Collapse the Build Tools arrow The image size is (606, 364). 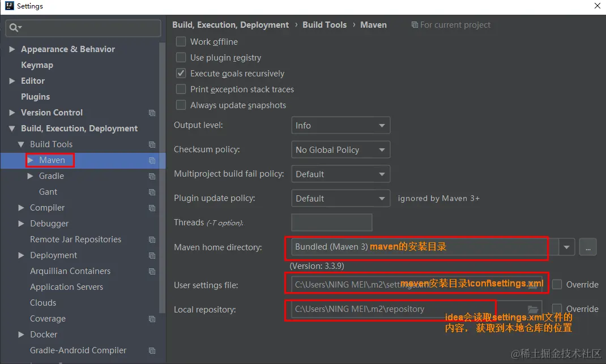pos(21,144)
